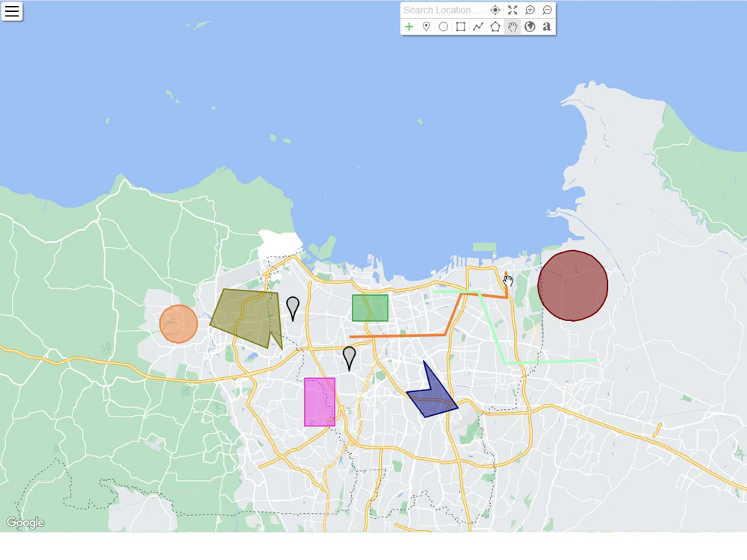Select the dark blue polygon overlay
This screenshot has width=747, height=560.
(433, 398)
